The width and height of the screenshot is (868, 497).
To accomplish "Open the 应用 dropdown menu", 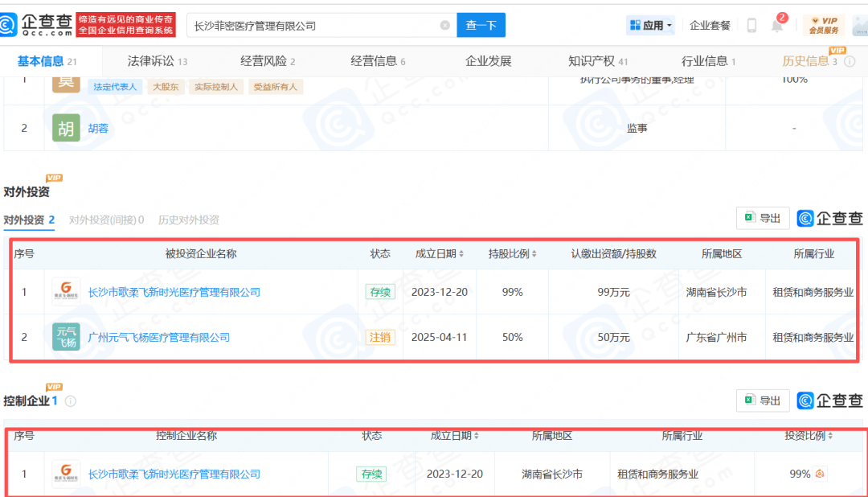I will coord(651,26).
